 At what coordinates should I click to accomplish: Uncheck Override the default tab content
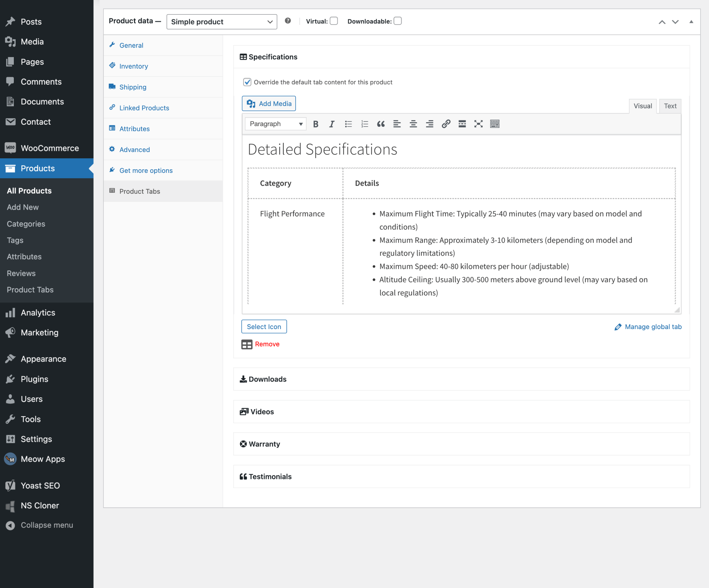click(247, 82)
